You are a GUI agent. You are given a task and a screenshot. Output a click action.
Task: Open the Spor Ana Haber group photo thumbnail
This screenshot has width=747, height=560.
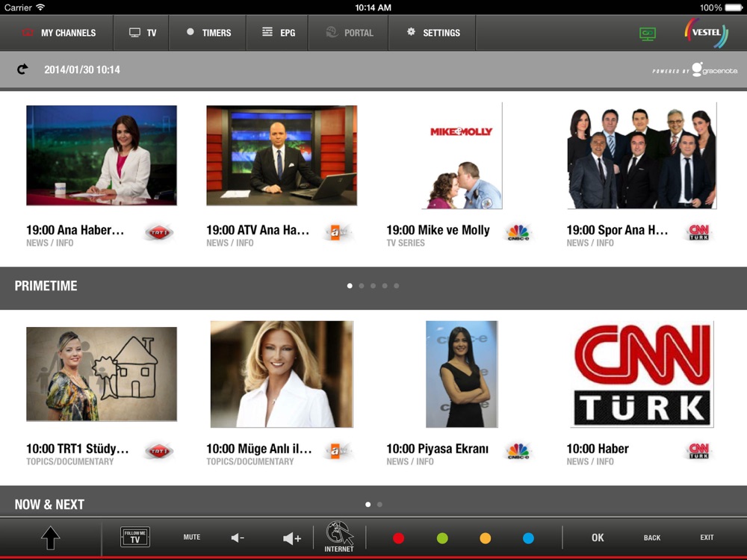(642, 155)
